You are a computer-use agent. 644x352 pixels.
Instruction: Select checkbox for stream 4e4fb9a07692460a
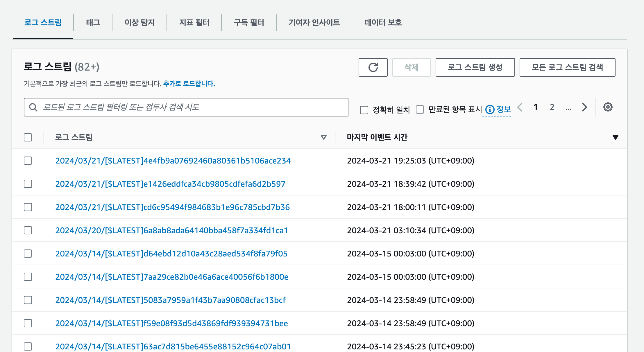28,161
